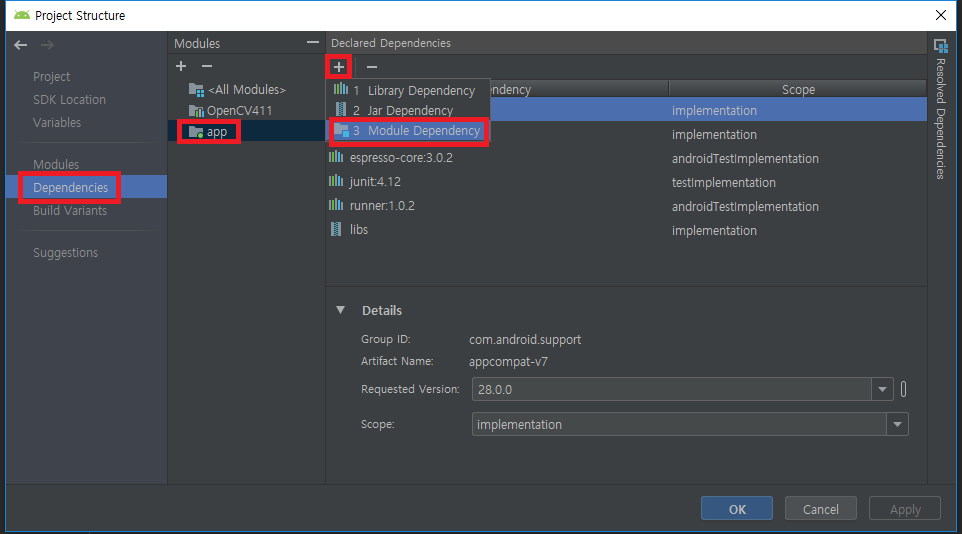Click Artifact Name value appcompat-v7
This screenshot has height=534, width=962.
508,362
